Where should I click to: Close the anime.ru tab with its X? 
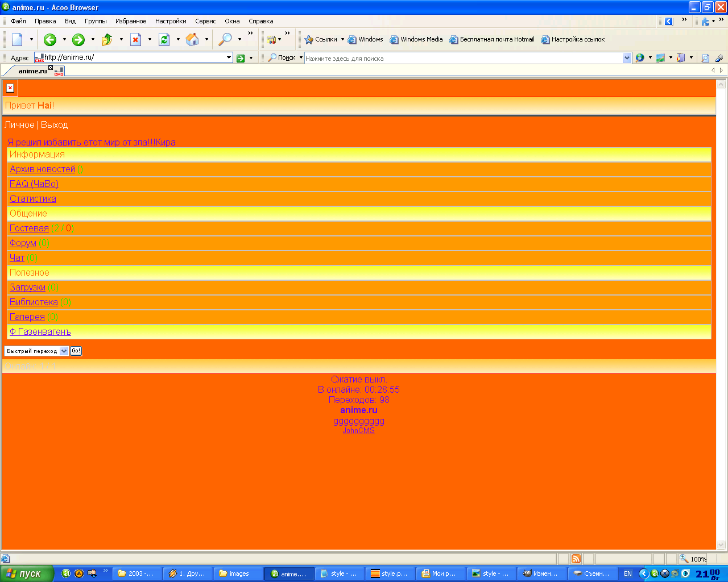pos(51,68)
